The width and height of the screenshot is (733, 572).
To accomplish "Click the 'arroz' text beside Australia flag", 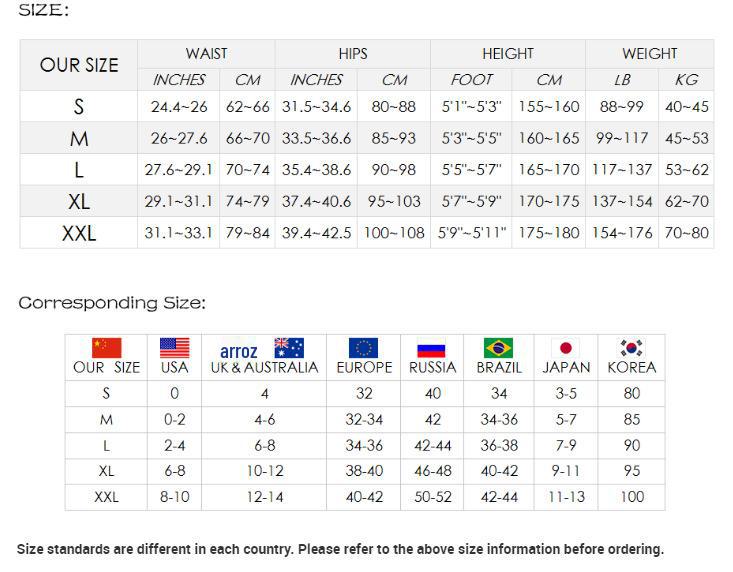I will [238, 351].
